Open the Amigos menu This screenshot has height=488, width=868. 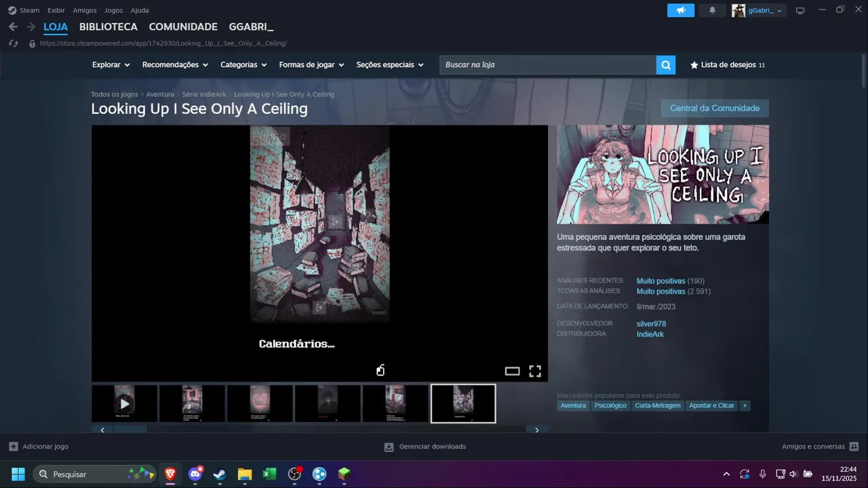[85, 10]
